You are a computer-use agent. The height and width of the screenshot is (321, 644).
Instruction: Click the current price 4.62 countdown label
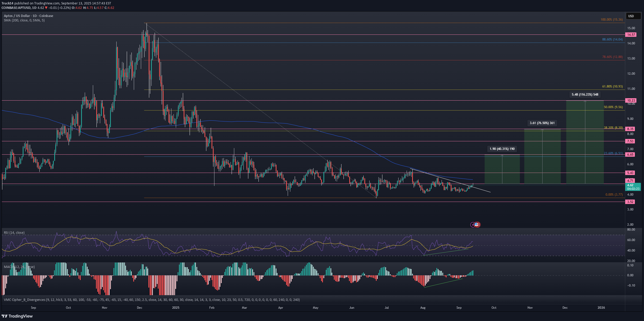point(633,187)
